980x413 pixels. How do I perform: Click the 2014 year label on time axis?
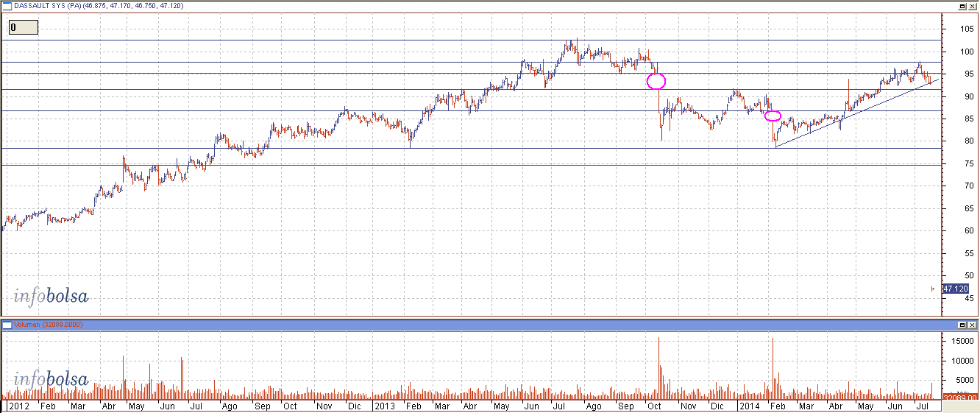750,406
